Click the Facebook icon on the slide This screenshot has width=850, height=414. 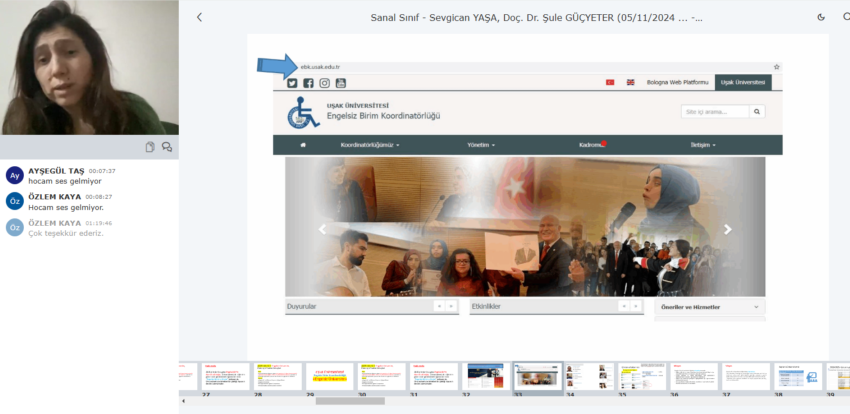(308, 83)
